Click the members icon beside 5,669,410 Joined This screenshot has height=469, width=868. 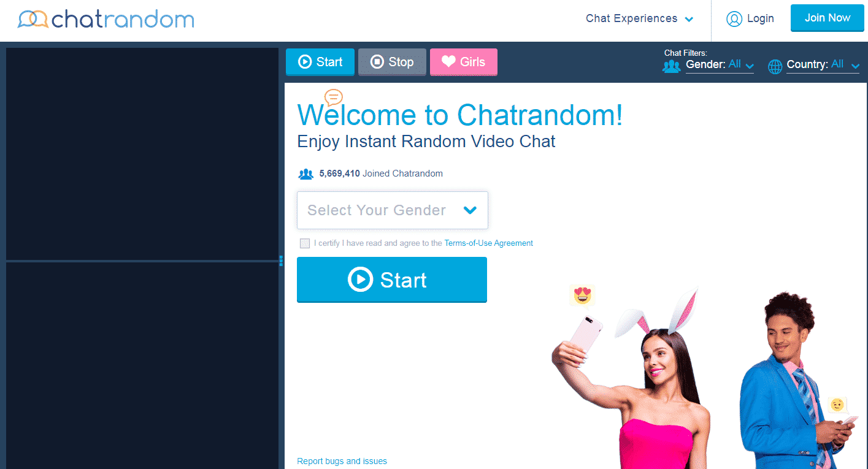tap(305, 174)
